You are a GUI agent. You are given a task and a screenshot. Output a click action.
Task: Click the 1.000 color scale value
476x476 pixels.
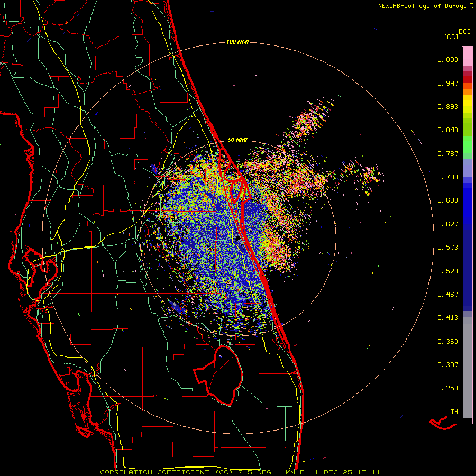(448, 59)
